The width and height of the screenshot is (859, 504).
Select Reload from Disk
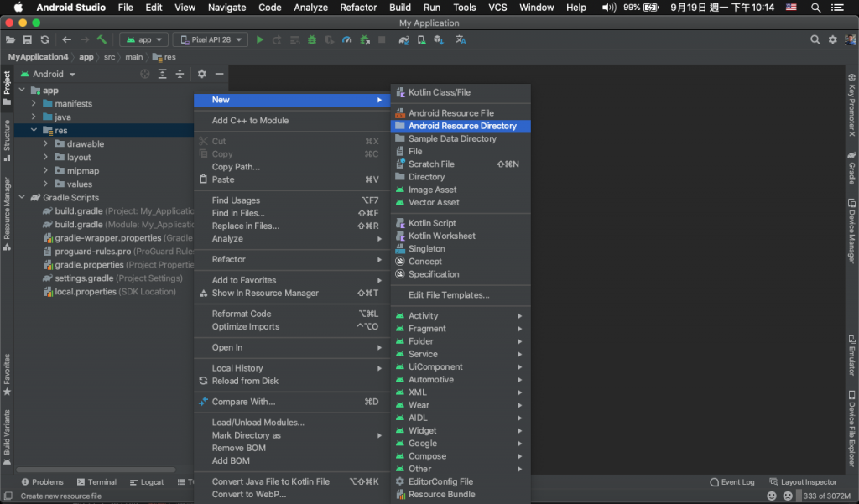click(x=291, y=381)
